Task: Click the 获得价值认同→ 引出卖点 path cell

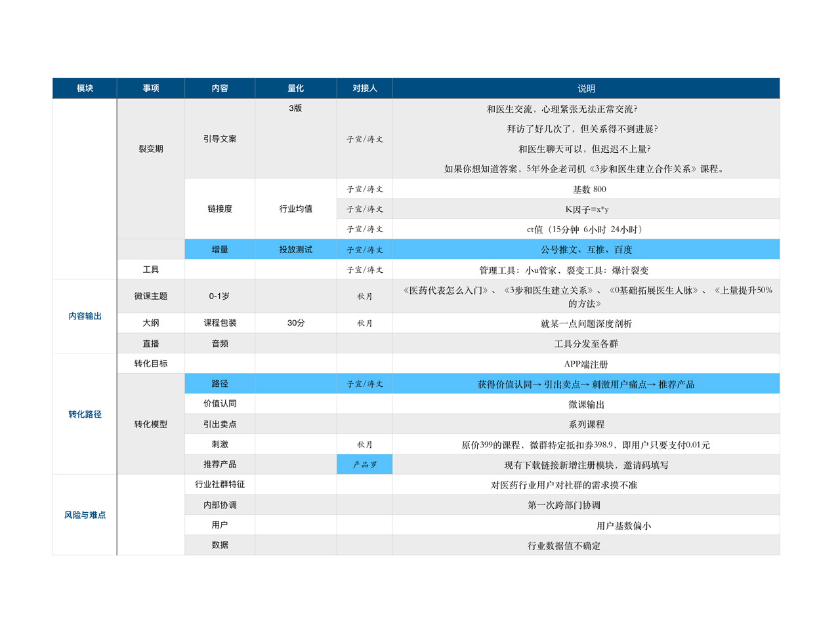Action: click(586, 384)
